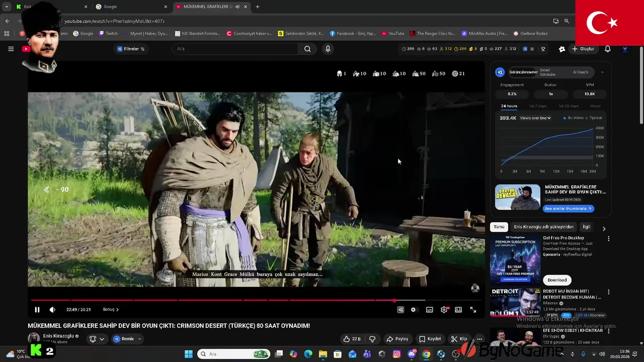
Task: Switch to theater mode
Action: [458, 310]
